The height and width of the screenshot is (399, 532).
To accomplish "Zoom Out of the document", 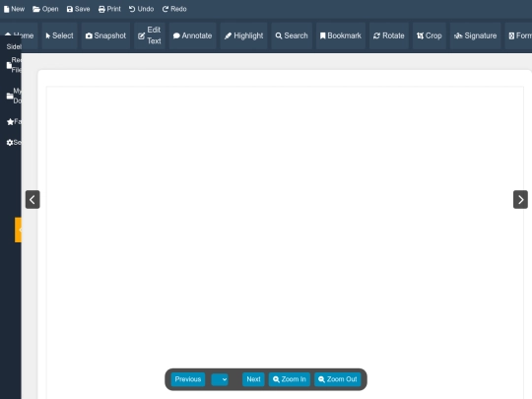I will (338, 379).
